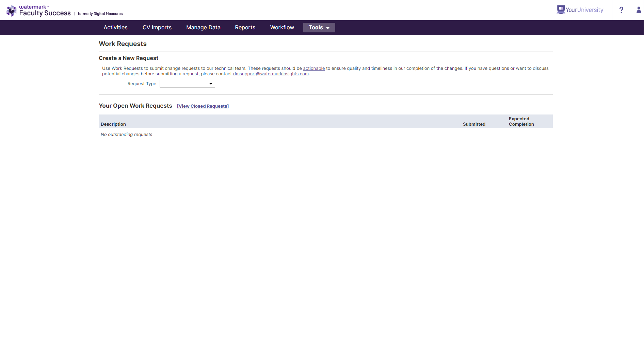Viewport: 644px width, 337px height.
Task: Open the help menu via the question mark icon
Action: 621,10
